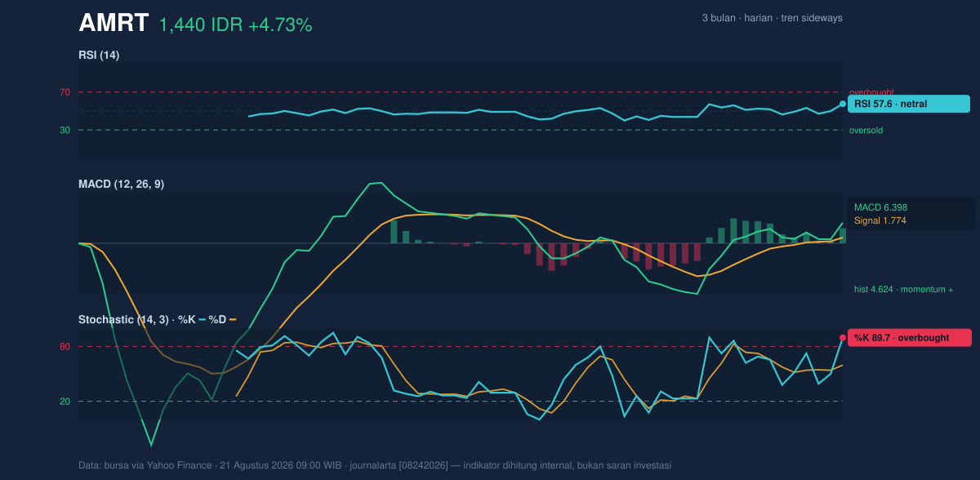Click the price text 1,440 IDR +4.73%

click(236, 25)
